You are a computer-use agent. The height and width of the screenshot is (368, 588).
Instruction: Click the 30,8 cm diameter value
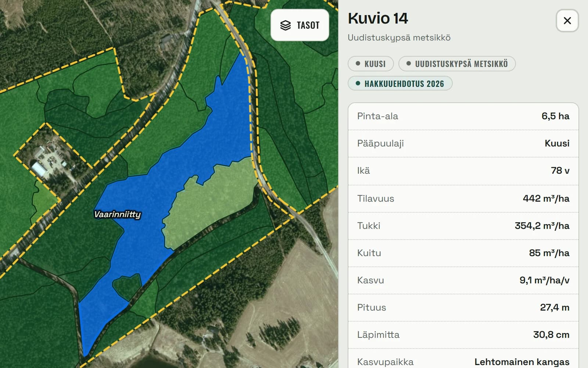click(551, 335)
